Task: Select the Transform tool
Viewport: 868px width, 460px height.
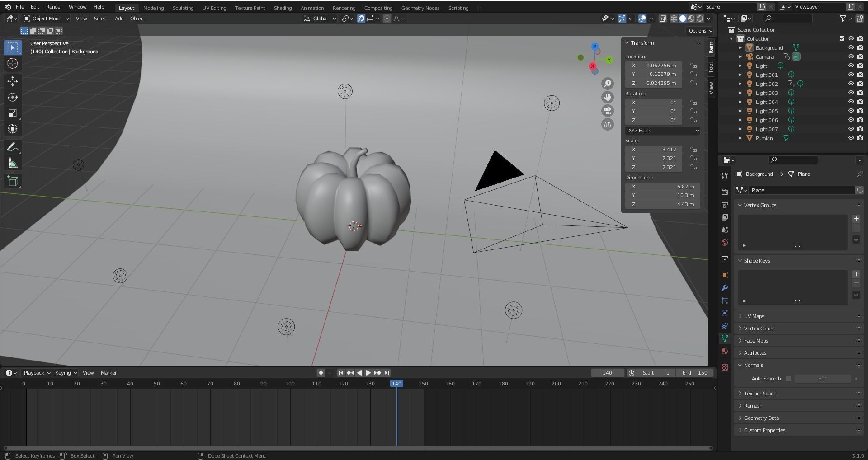Action: [x=13, y=129]
